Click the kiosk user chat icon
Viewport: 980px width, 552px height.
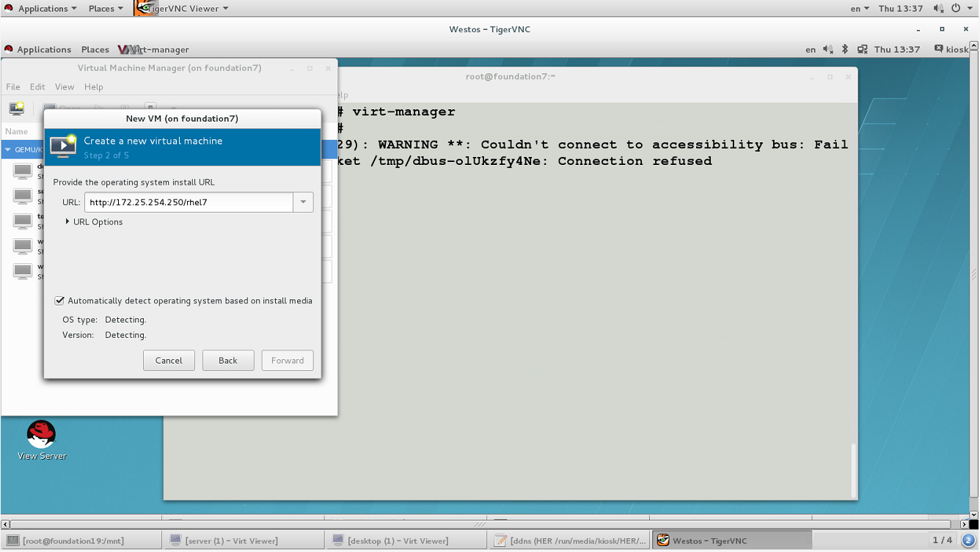(938, 49)
